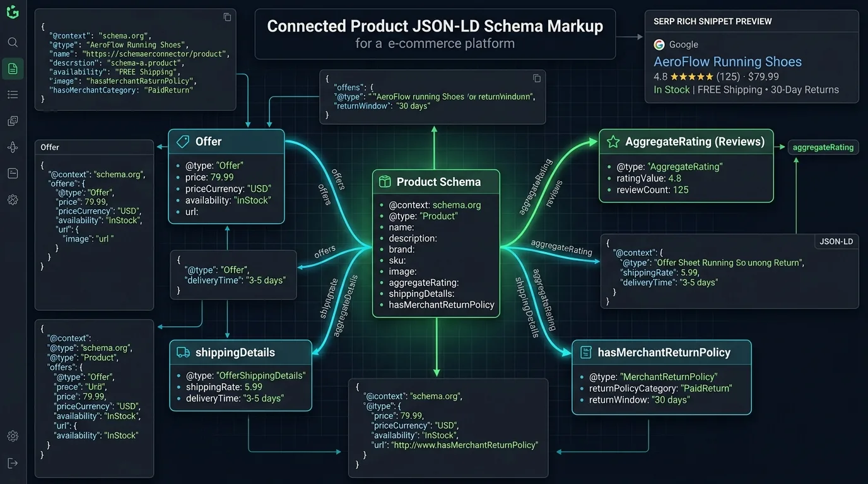Open settings gear near sidebar bottom
868x484 pixels.
[13, 436]
